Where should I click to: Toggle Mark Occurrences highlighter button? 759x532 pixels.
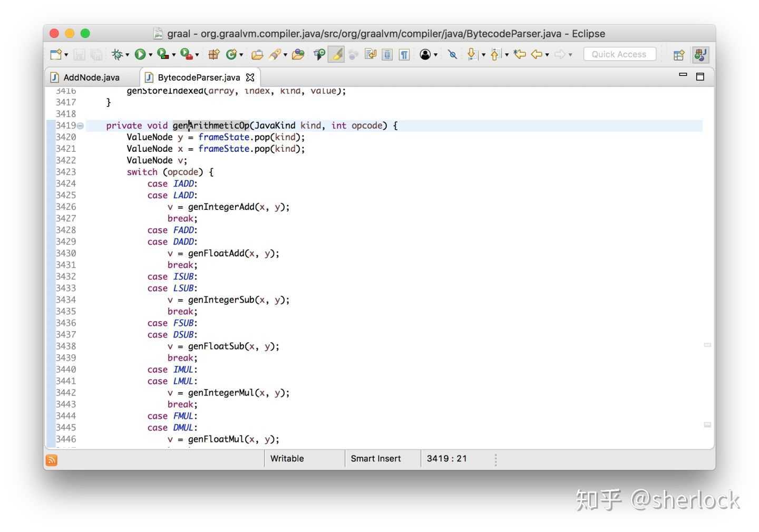[336, 54]
